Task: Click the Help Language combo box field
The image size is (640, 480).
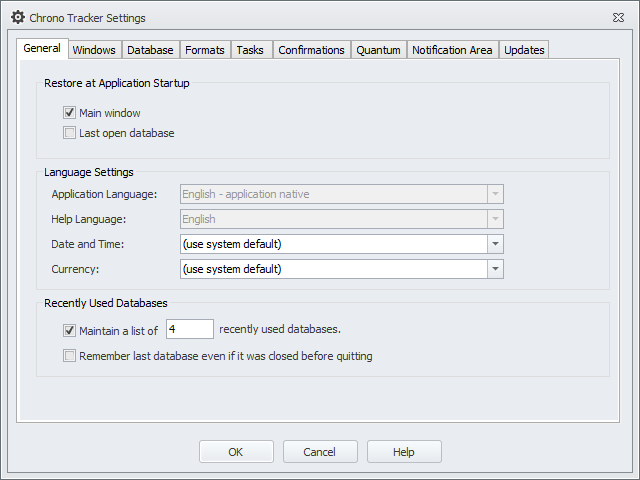Action: point(342,219)
